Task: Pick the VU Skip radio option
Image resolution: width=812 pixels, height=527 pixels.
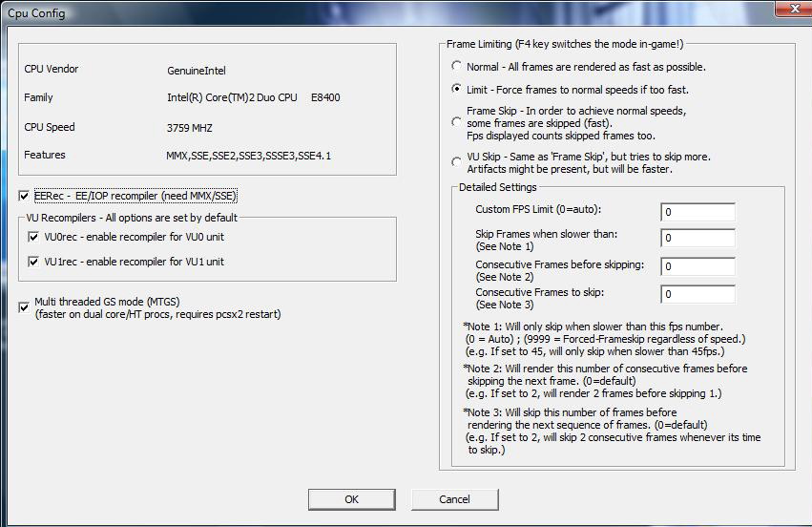Action: [x=456, y=162]
